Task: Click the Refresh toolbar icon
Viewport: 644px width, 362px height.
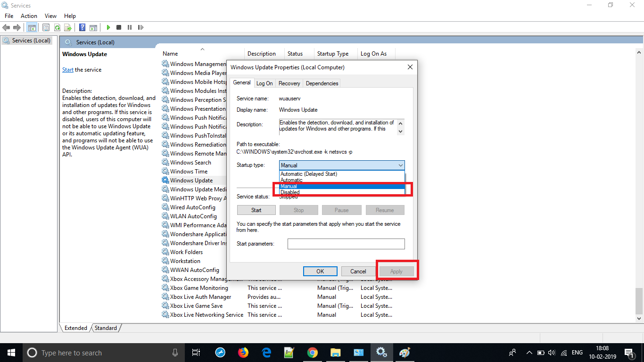Action: 57,28
